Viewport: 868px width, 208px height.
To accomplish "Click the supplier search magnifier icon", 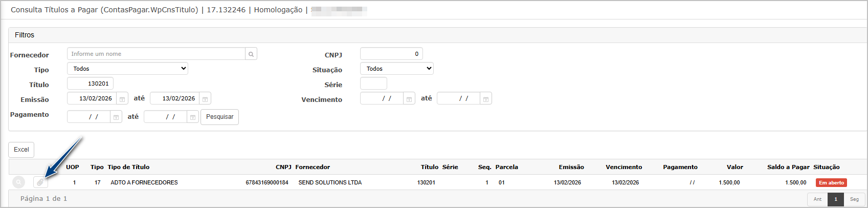I will [251, 54].
